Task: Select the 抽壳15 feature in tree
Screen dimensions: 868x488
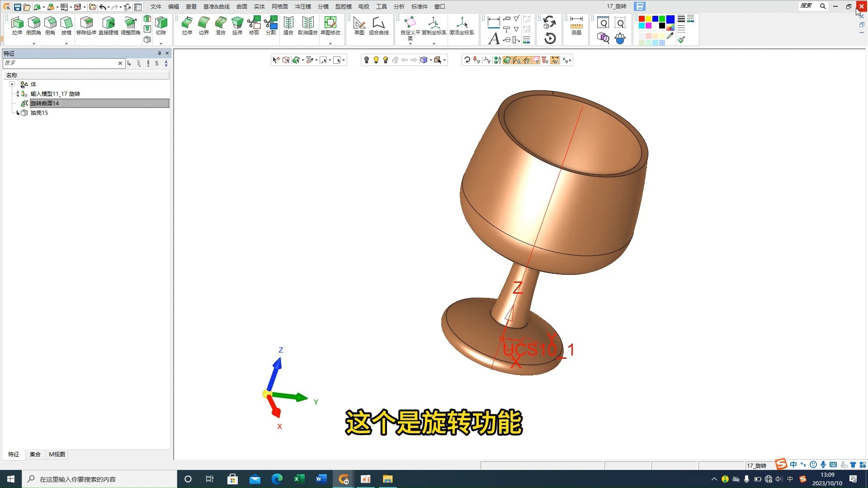Action: pos(39,113)
